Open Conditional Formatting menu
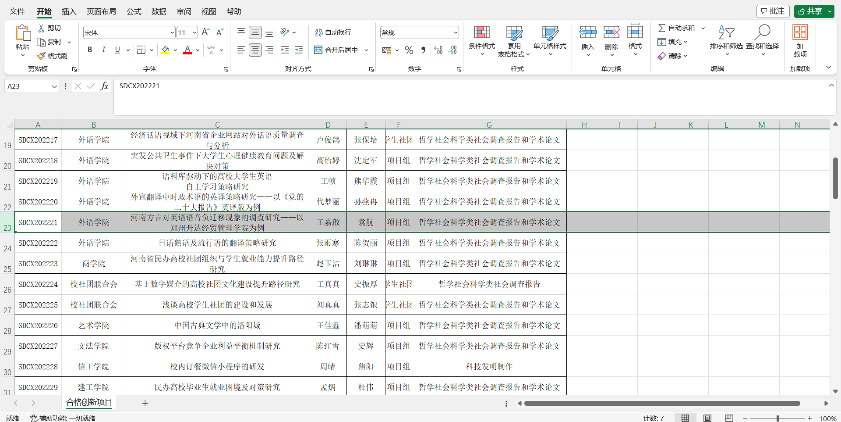This screenshot has width=841, height=422. coord(481,38)
